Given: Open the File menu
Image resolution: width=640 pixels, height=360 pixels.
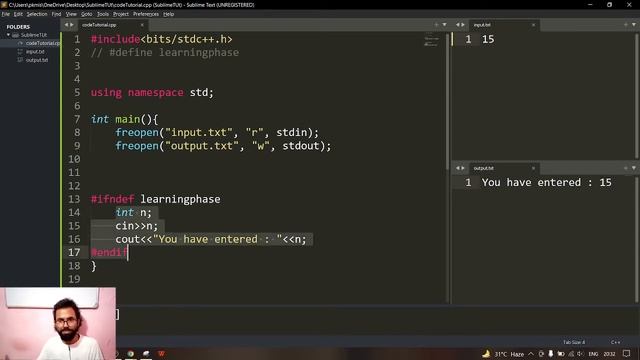Looking at the screenshot, I should point(5,14).
